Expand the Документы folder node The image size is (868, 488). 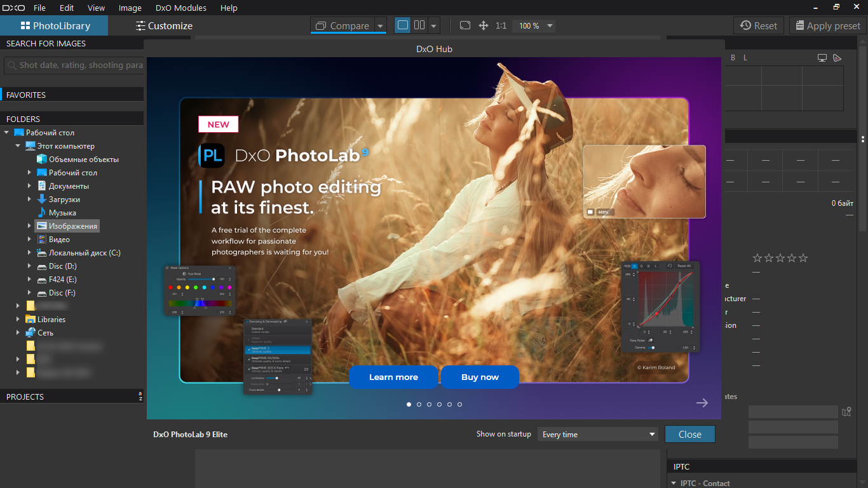click(29, 186)
